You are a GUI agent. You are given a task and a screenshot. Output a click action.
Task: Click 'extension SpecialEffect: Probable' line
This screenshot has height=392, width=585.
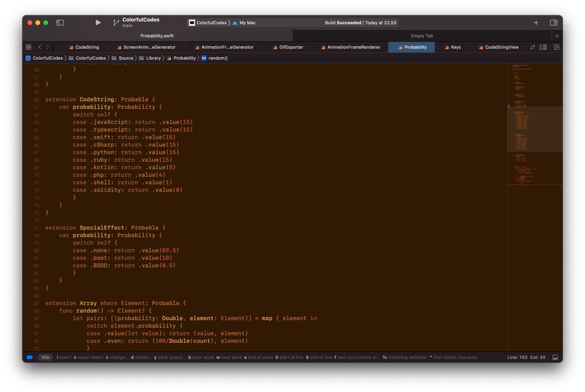[x=105, y=228]
